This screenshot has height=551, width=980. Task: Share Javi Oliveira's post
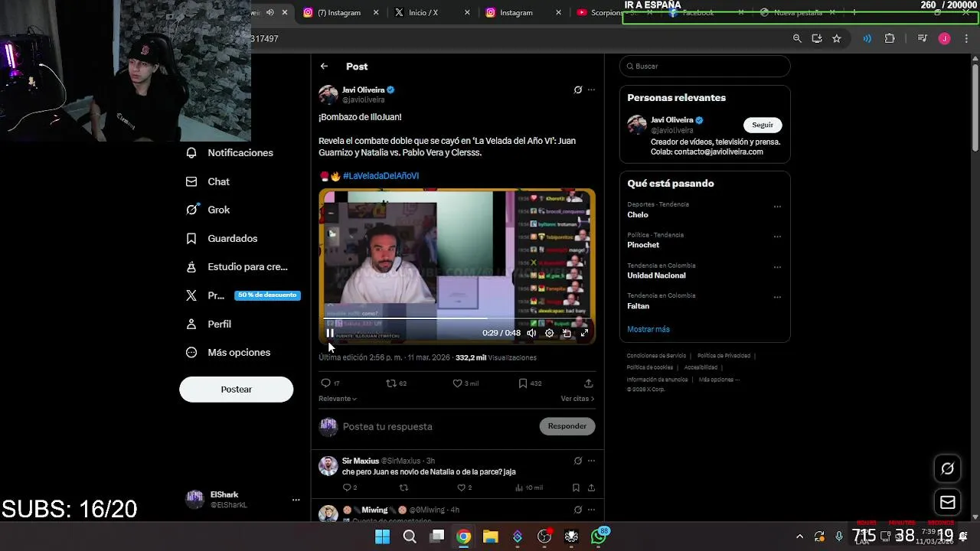click(588, 383)
